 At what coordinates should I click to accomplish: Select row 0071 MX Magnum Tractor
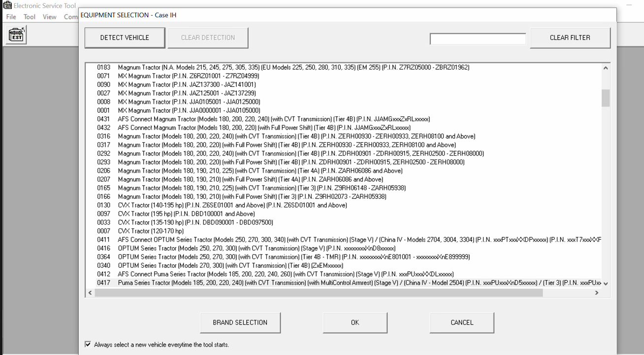pos(343,76)
